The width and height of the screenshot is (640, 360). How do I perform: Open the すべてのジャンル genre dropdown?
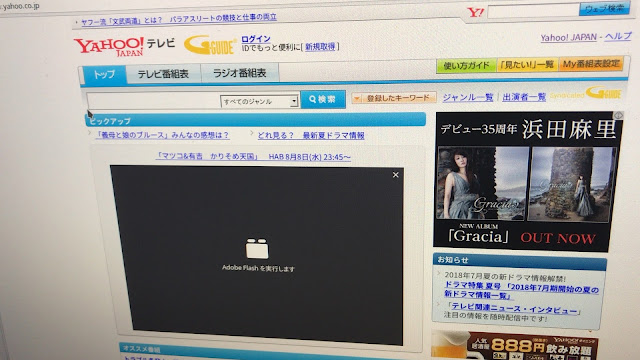[x=259, y=101]
